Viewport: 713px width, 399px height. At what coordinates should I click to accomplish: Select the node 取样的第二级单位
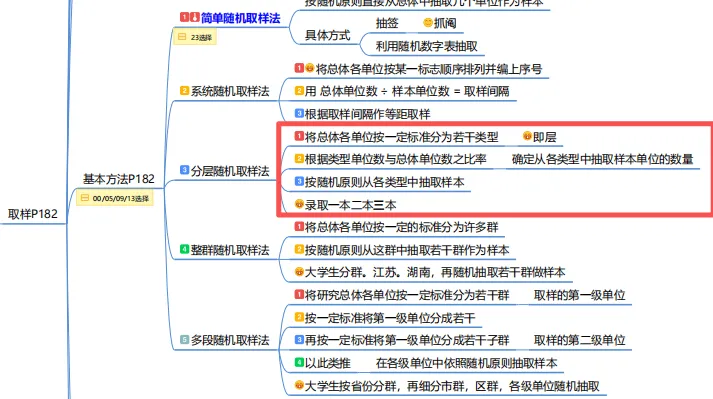point(580,340)
